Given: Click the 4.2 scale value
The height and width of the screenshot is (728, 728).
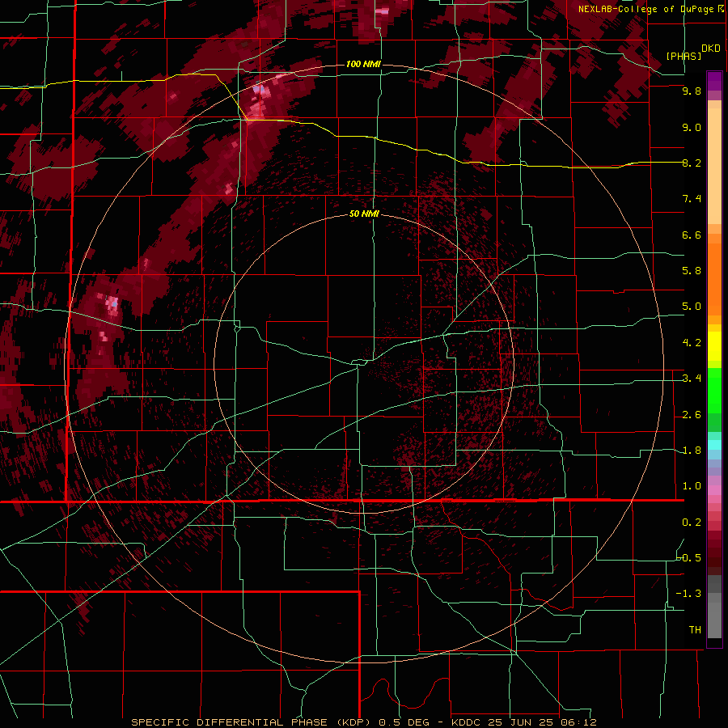Looking at the screenshot, I should (x=692, y=343).
